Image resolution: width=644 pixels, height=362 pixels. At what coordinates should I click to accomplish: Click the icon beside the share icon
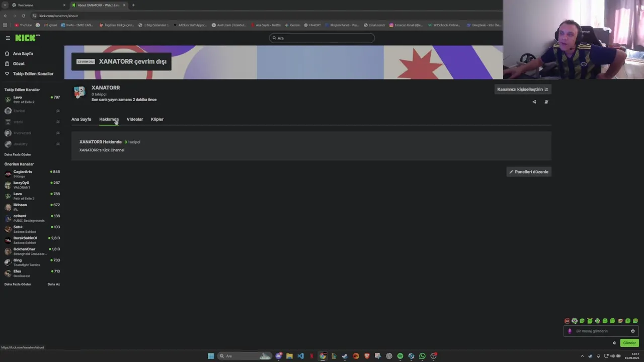546,102
